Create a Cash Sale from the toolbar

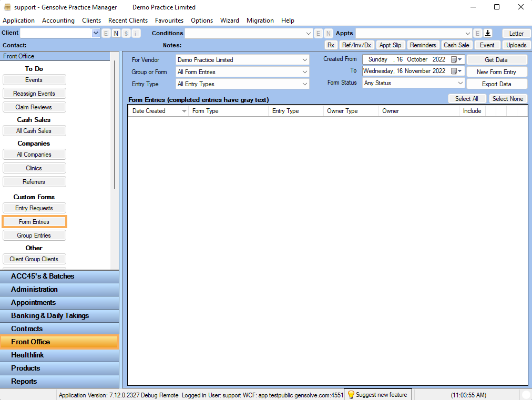[456, 45]
